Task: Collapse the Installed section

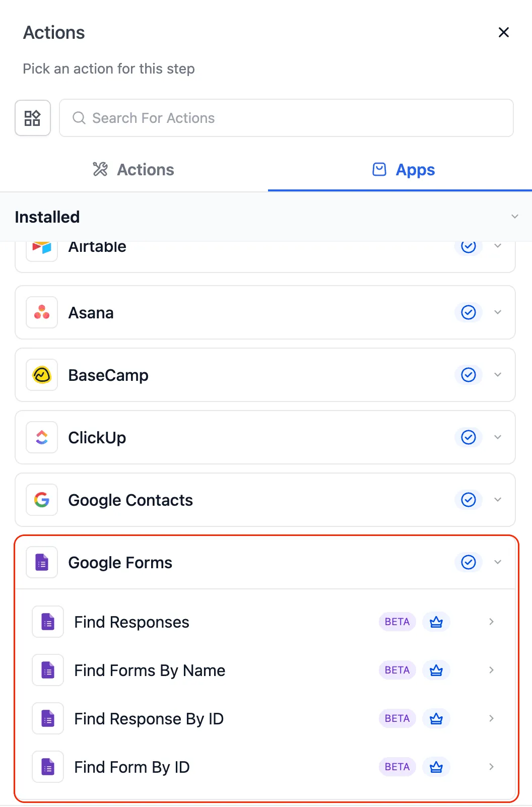Action: pyautogui.click(x=514, y=216)
